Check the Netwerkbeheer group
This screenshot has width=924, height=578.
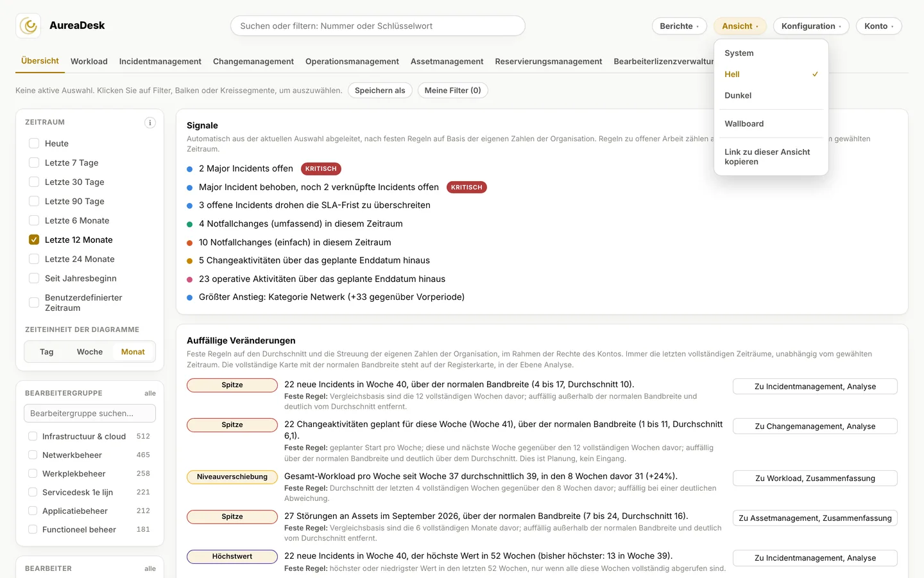coord(33,455)
